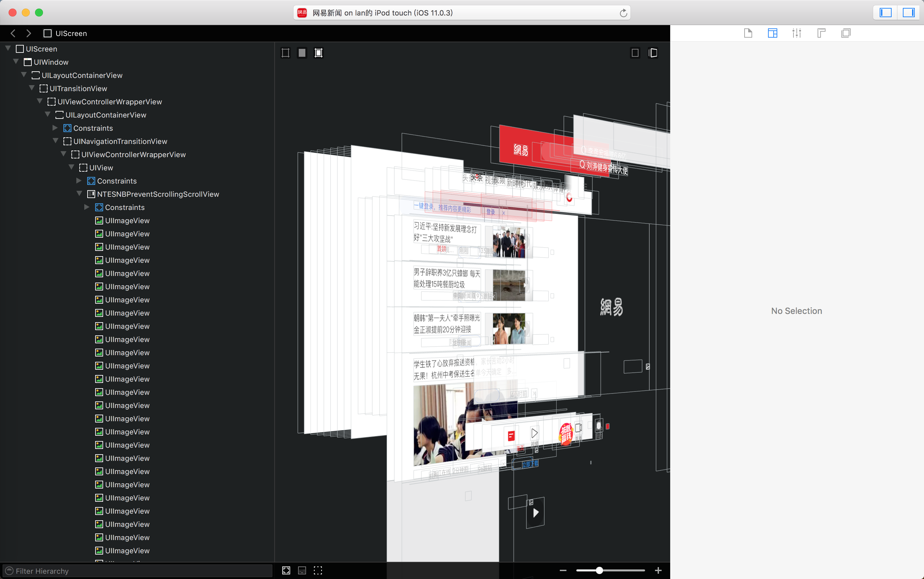The width and height of the screenshot is (924, 579).
Task: Open the File inspector tab
Action: [x=748, y=33]
